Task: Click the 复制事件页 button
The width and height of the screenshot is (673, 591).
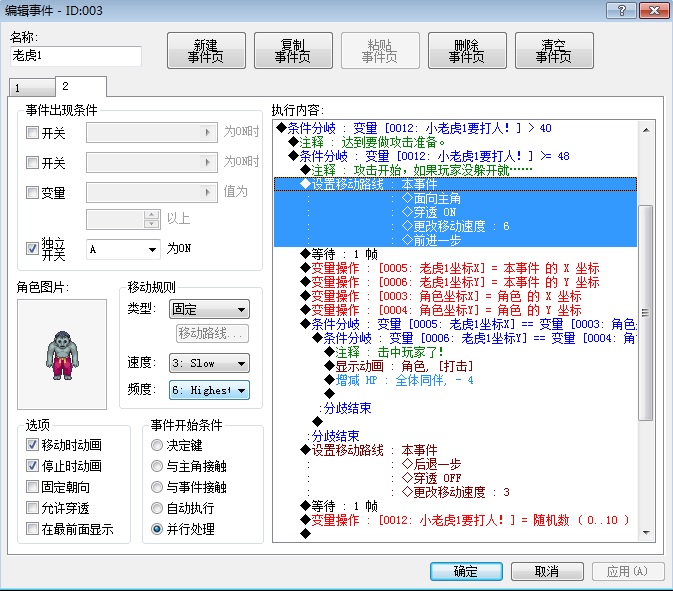Action: 293,51
